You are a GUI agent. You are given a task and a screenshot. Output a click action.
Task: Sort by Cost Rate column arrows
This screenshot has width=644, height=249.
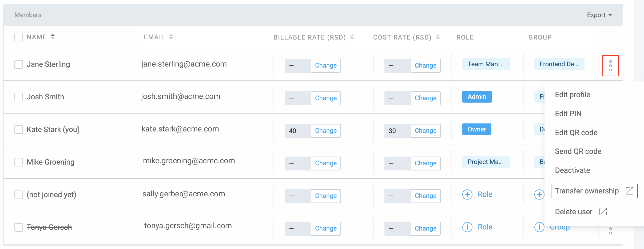click(438, 37)
